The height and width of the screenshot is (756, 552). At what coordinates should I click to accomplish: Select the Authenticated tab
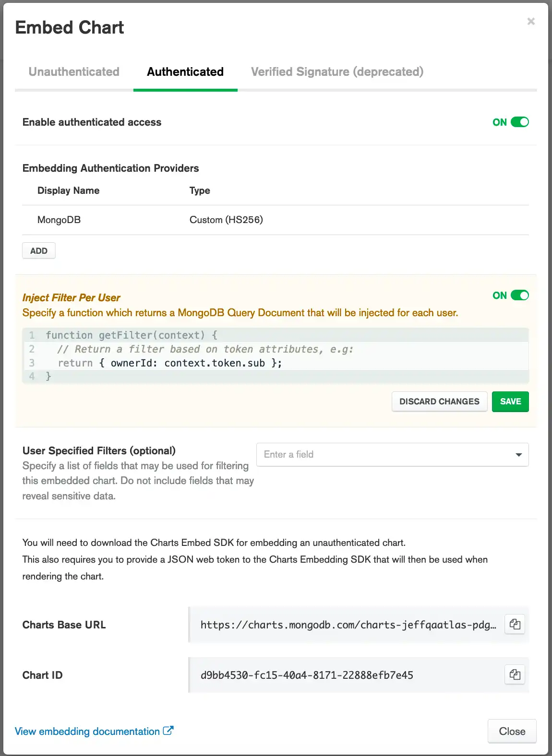click(185, 72)
